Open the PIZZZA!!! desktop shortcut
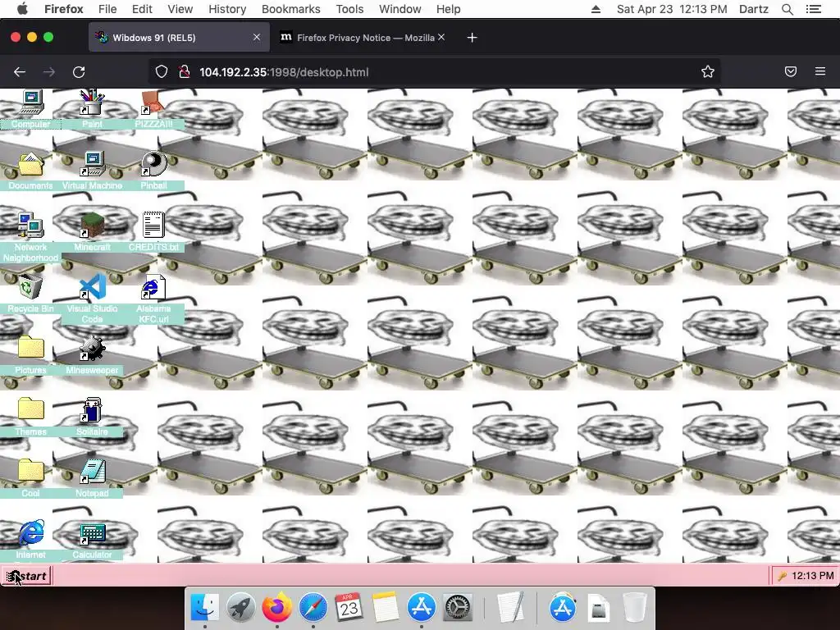The width and height of the screenshot is (840, 630). tap(153, 103)
